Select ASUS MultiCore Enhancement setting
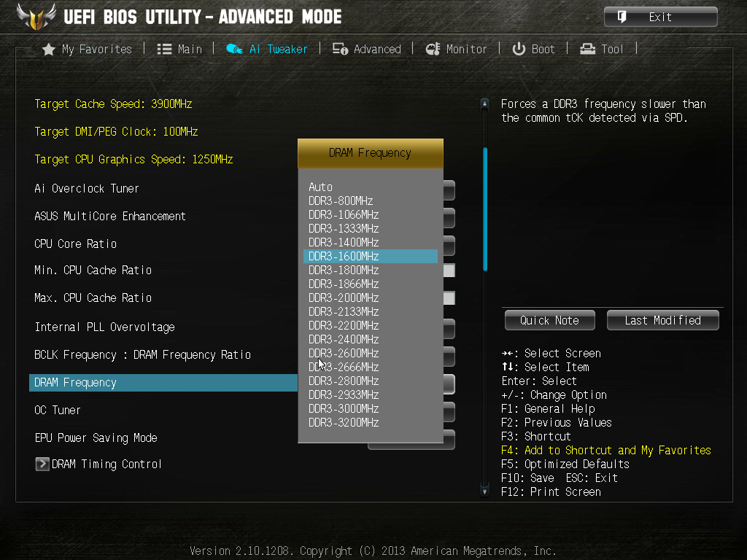Viewport: 747px width, 560px height. pos(110,216)
